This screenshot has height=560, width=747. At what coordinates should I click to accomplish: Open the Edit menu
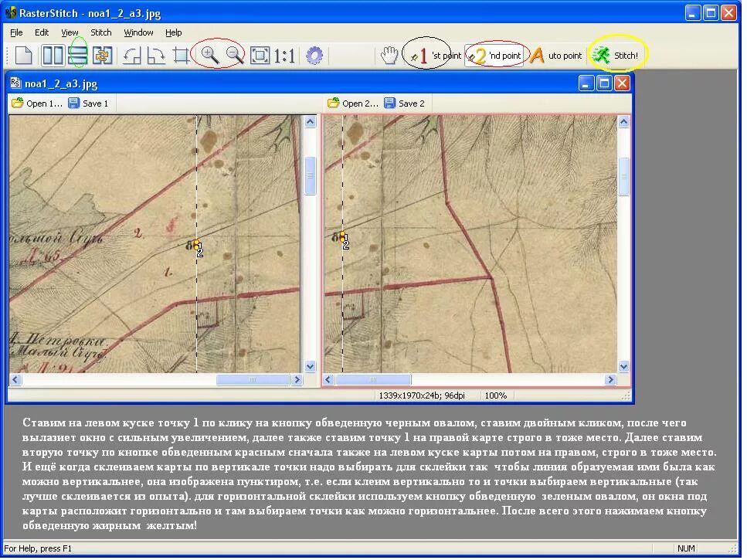(42, 32)
